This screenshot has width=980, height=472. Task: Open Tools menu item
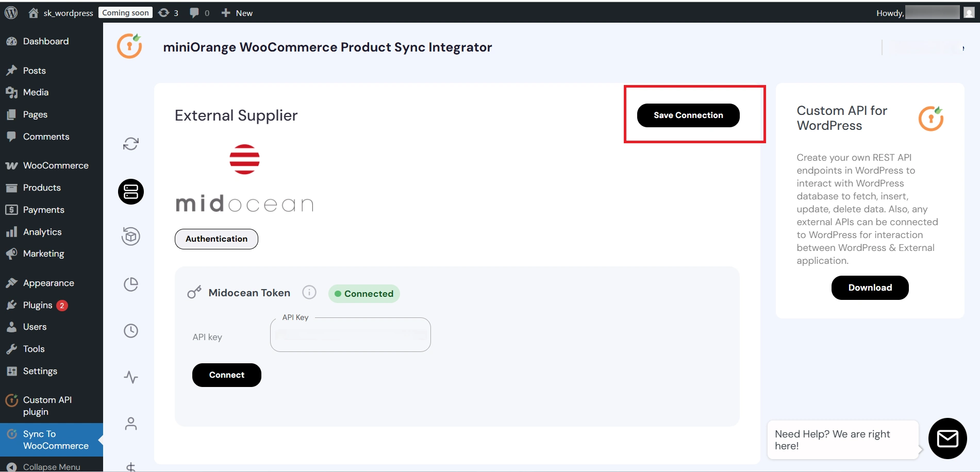click(52, 349)
